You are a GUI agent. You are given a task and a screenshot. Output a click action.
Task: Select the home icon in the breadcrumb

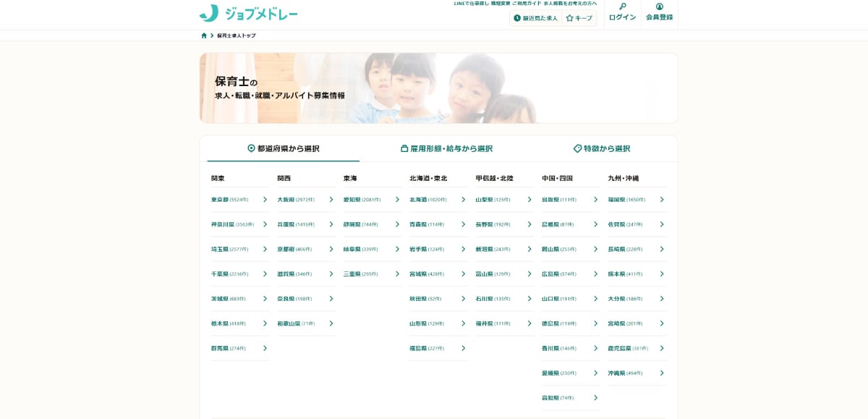click(x=204, y=35)
